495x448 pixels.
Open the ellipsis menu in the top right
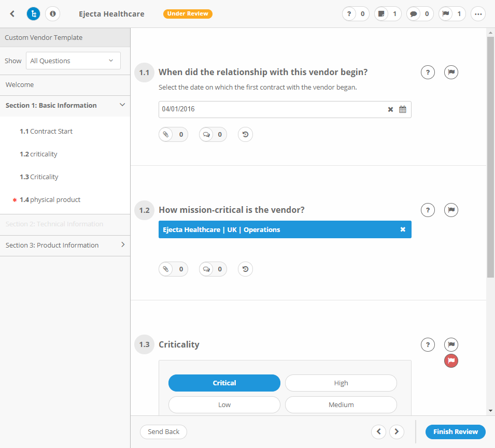click(x=478, y=14)
